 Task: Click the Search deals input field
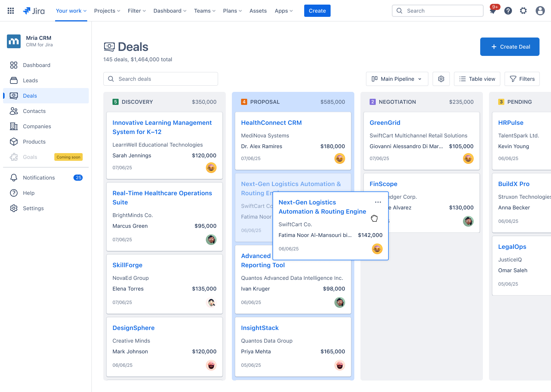161,79
